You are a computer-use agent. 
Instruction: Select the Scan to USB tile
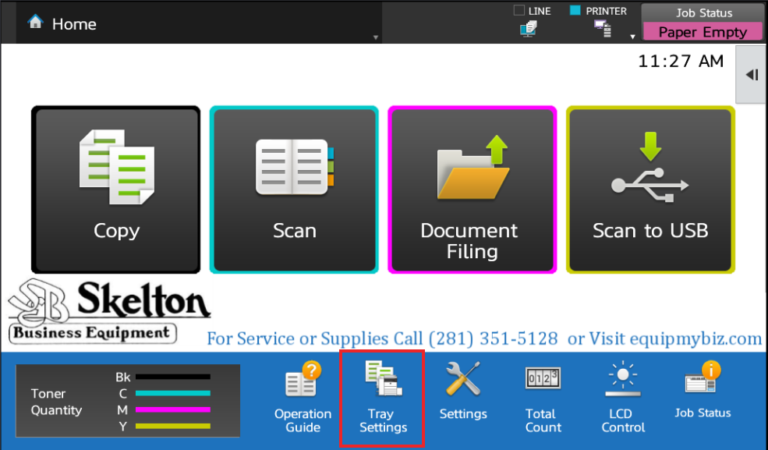pos(650,190)
